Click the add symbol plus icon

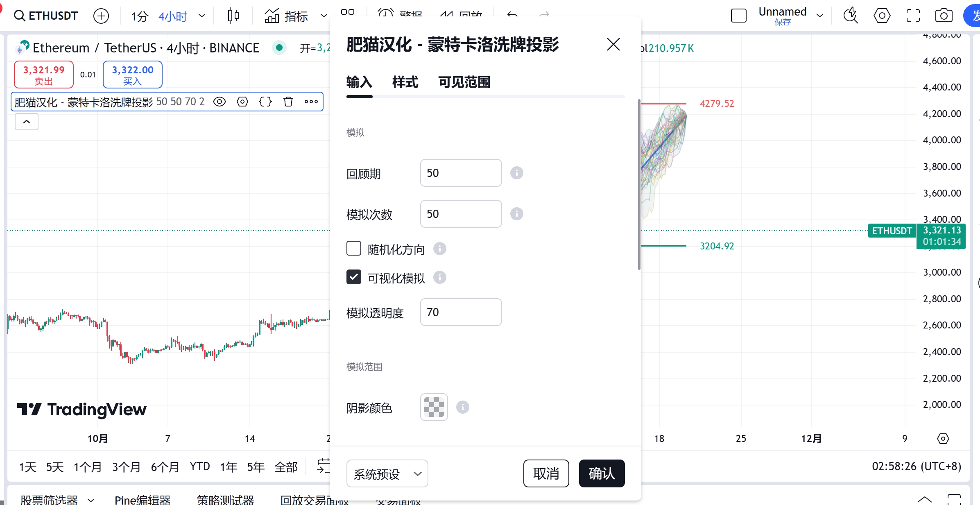[101, 16]
